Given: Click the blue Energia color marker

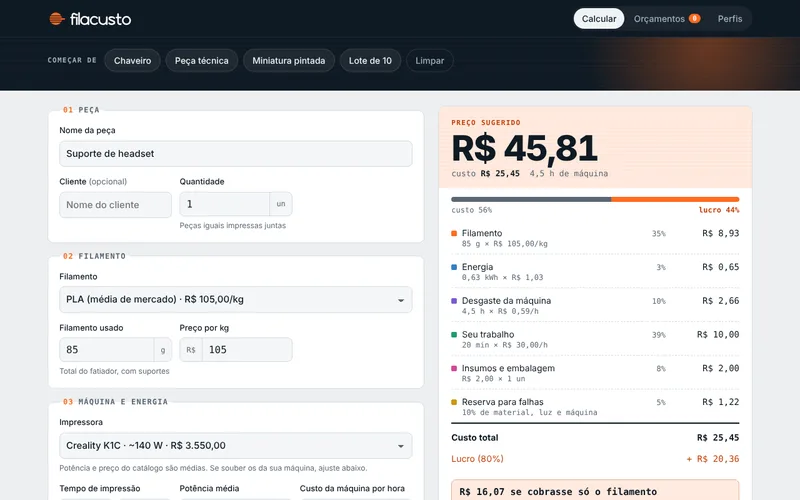Looking at the screenshot, I should tap(454, 267).
